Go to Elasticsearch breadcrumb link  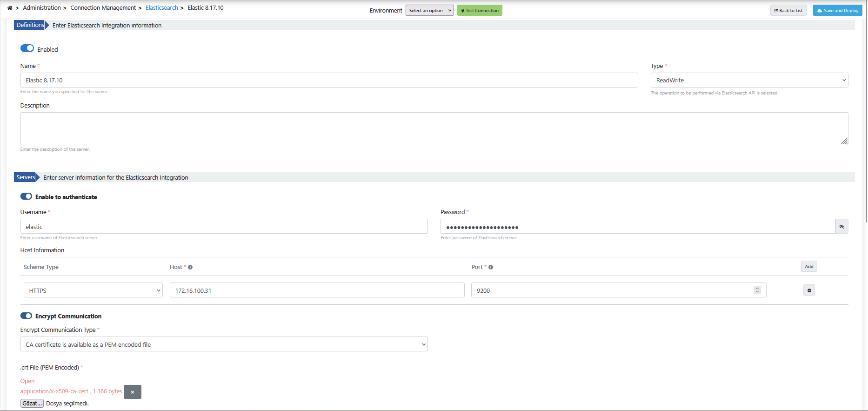pos(161,8)
